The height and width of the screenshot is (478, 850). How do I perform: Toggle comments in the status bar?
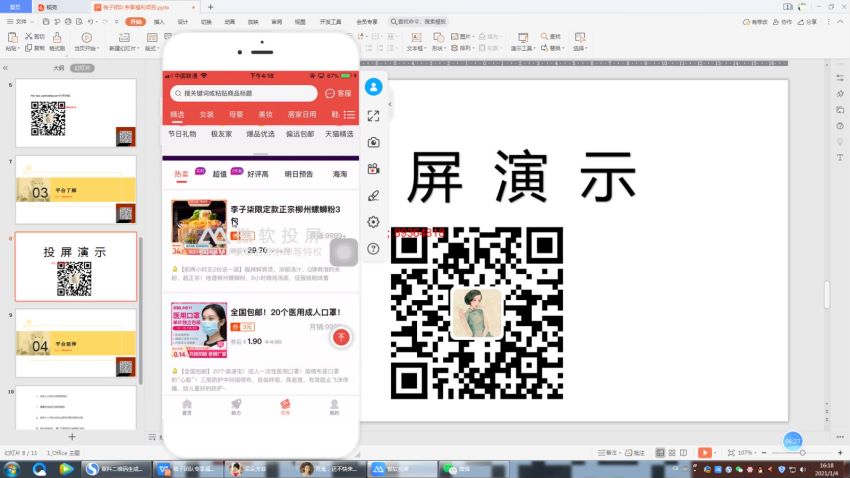click(x=635, y=453)
